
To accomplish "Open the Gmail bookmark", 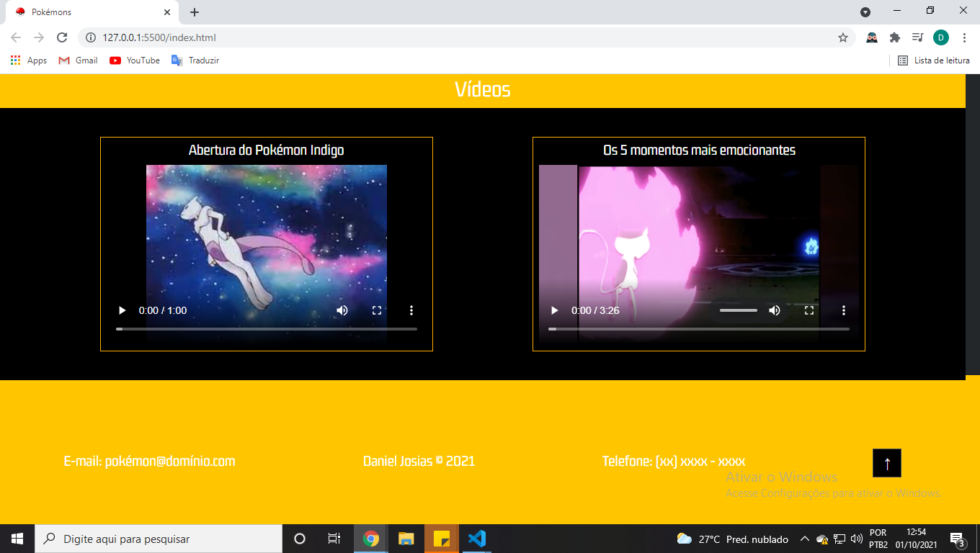I will click(78, 60).
